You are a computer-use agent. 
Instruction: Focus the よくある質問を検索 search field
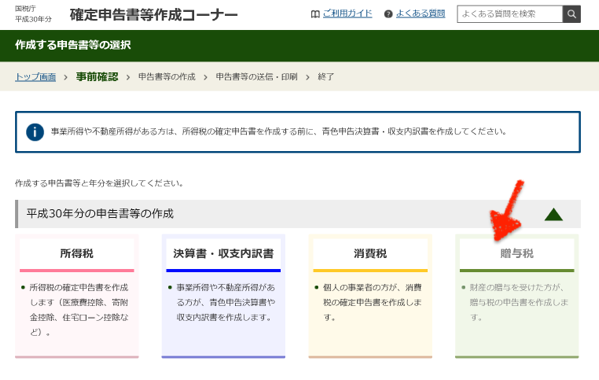(x=510, y=14)
